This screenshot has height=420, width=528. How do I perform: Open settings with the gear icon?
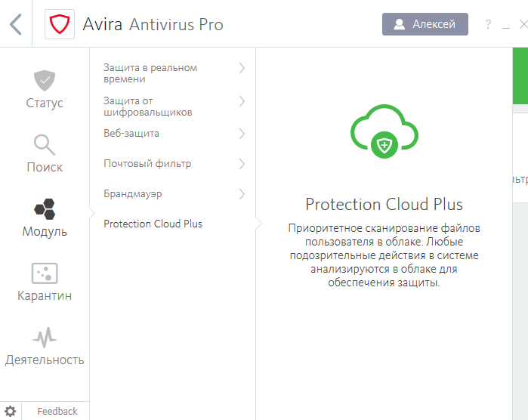pyautogui.click(x=10, y=411)
